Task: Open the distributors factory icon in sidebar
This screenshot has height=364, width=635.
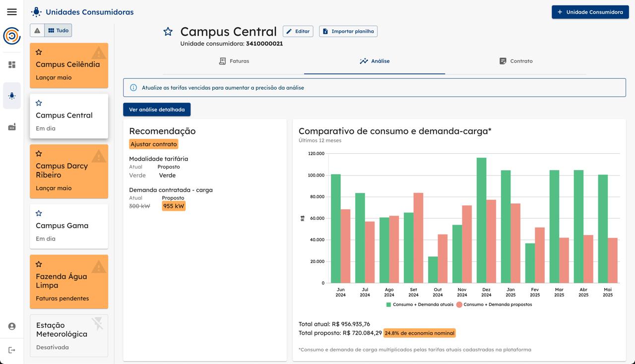Action: tap(12, 127)
